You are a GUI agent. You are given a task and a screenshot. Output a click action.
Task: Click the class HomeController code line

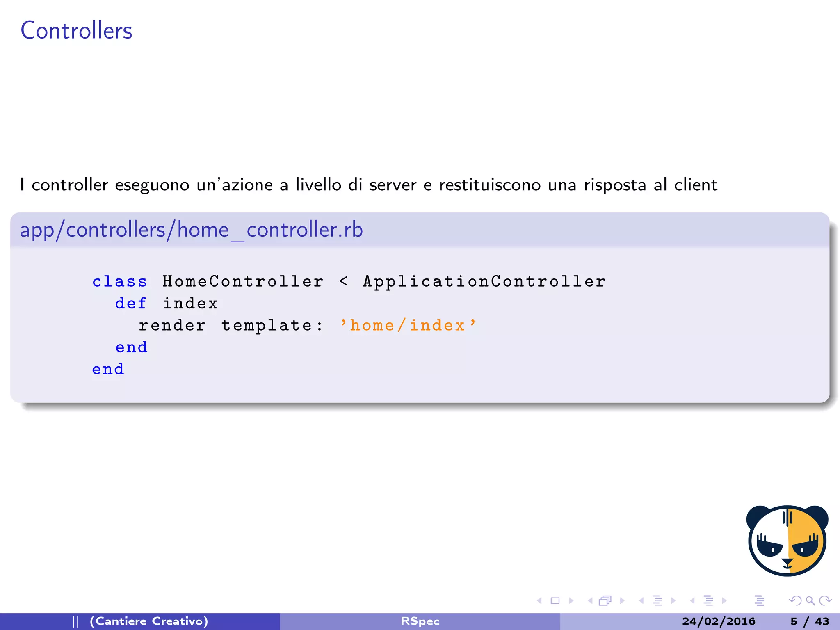[x=349, y=282]
